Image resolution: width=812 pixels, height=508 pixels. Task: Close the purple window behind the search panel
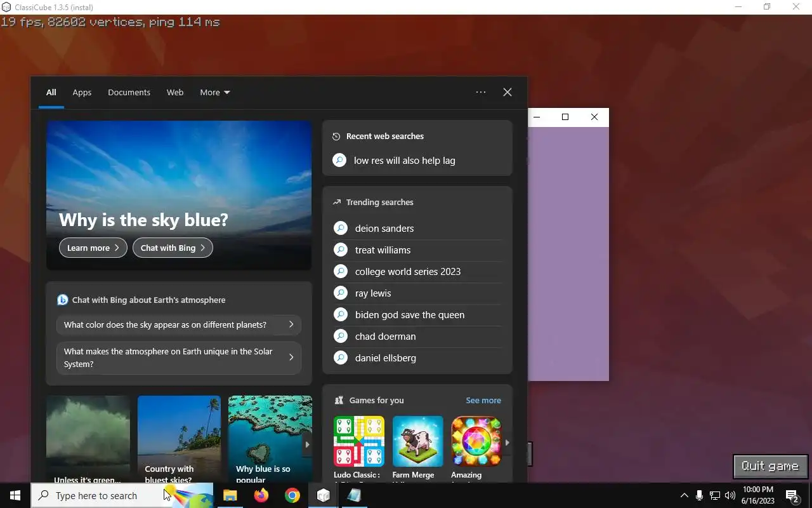pyautogui.click(x=594, y=117)
